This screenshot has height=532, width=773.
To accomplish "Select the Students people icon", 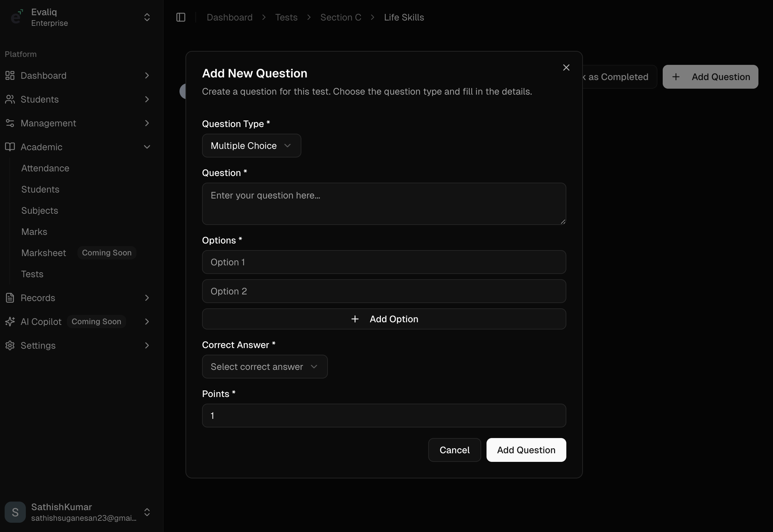I will pyautogui.click(x=10, y=99).
